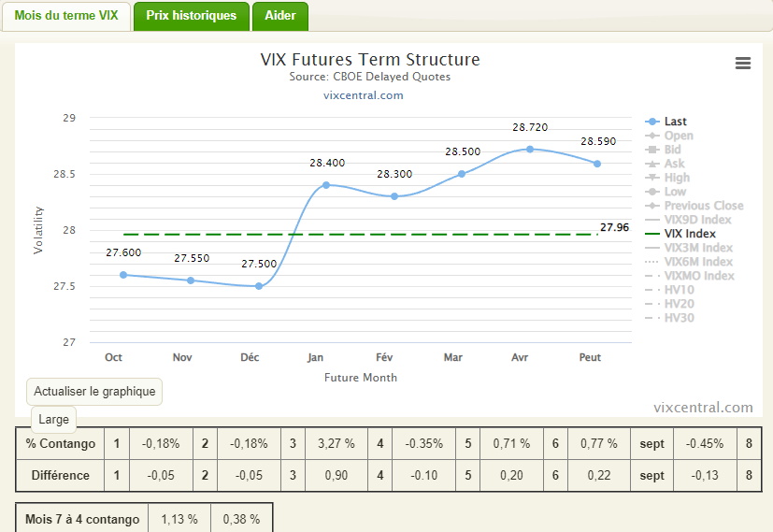Show the High series legend entry
773x532 pixels.
click(677, 178)
